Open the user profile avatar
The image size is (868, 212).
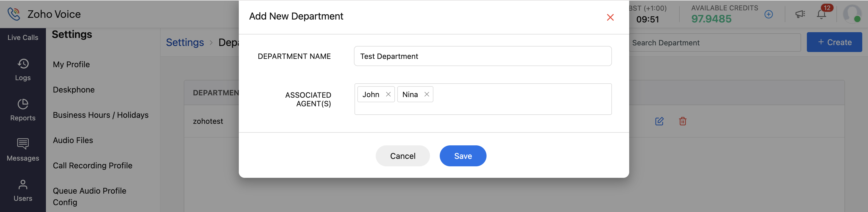(852, 14)
